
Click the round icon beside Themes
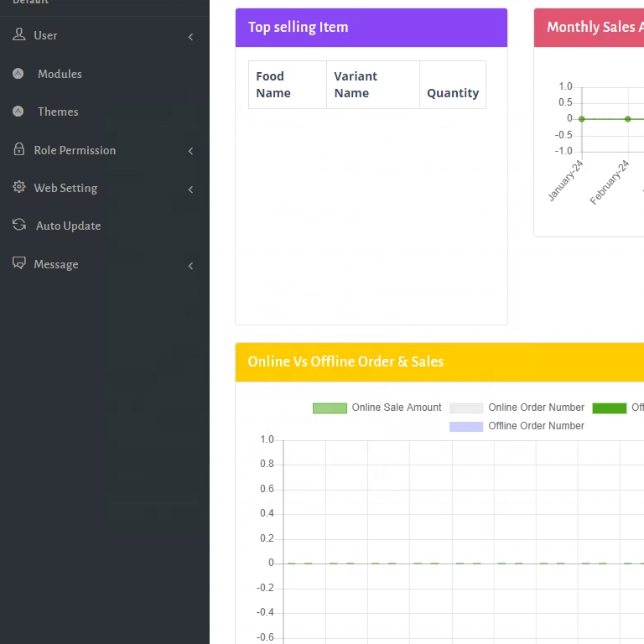18,112
